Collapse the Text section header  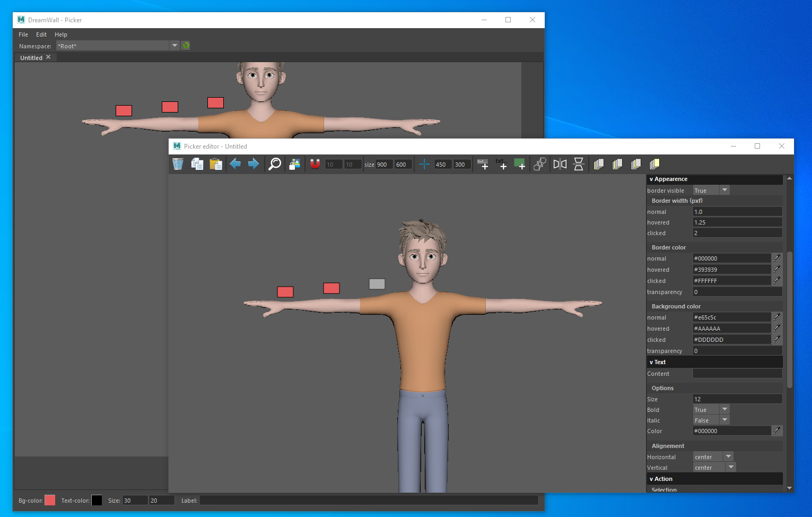[x=658, y=362]
